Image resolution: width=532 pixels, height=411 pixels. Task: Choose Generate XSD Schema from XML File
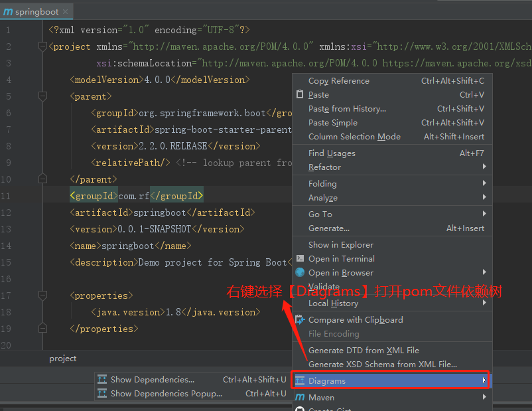pos(392,364)
